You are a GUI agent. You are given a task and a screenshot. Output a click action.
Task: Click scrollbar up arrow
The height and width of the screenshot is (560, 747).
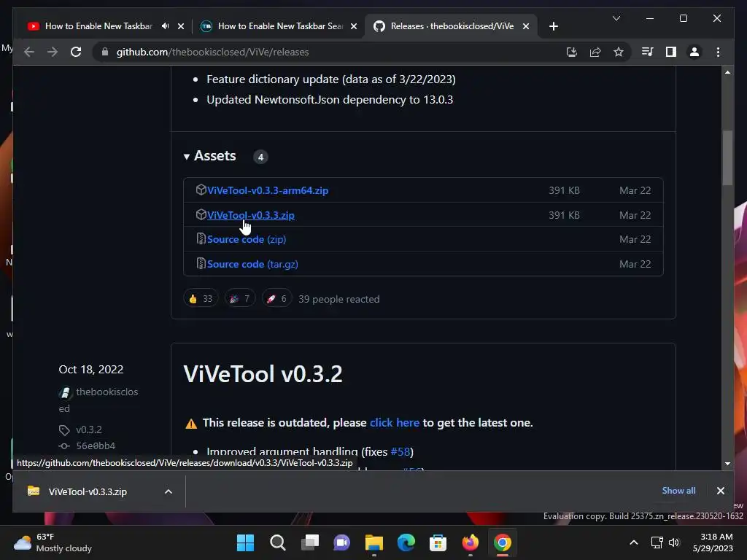(x=727, y=72)
